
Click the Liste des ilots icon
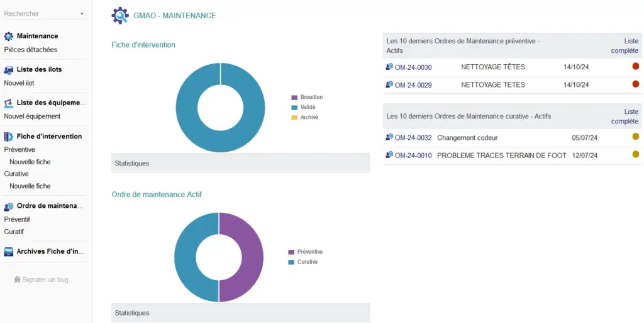(x=9, y=70)
